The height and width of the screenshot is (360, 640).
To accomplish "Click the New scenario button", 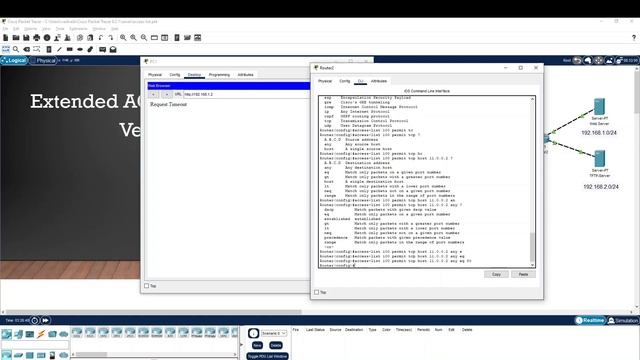I will [257, 345].
